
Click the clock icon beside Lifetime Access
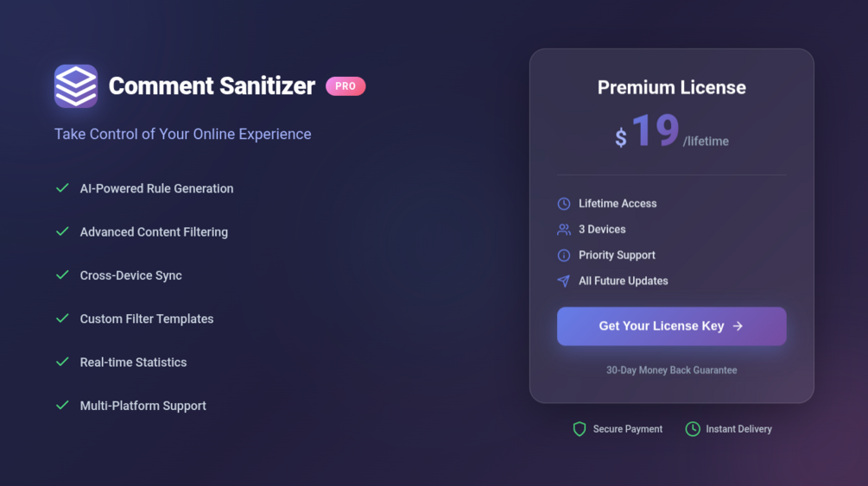(563, 204)
